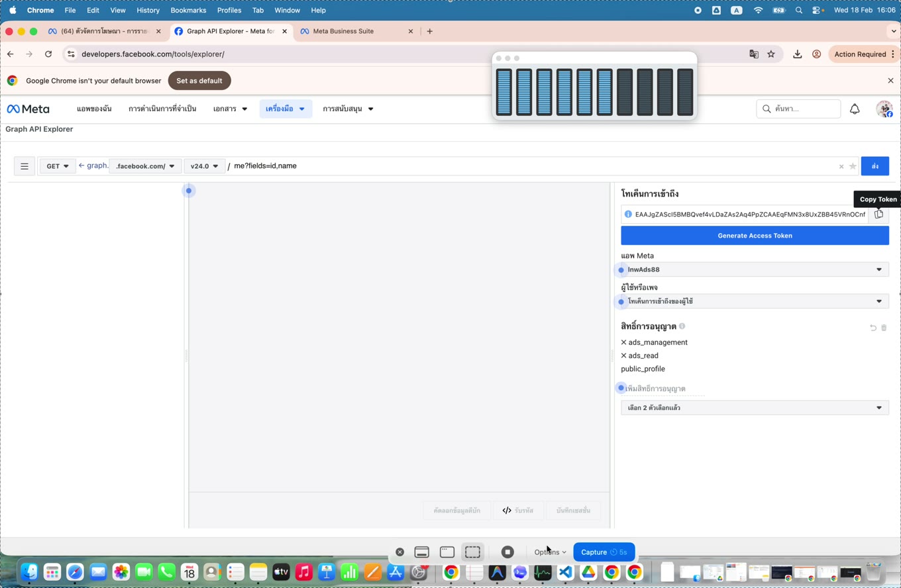The width and height of the screenshot is (901, 588).
Task: Open the InwAds88 app dropdown
Action: pyautogui.click(x=755, y=269)
